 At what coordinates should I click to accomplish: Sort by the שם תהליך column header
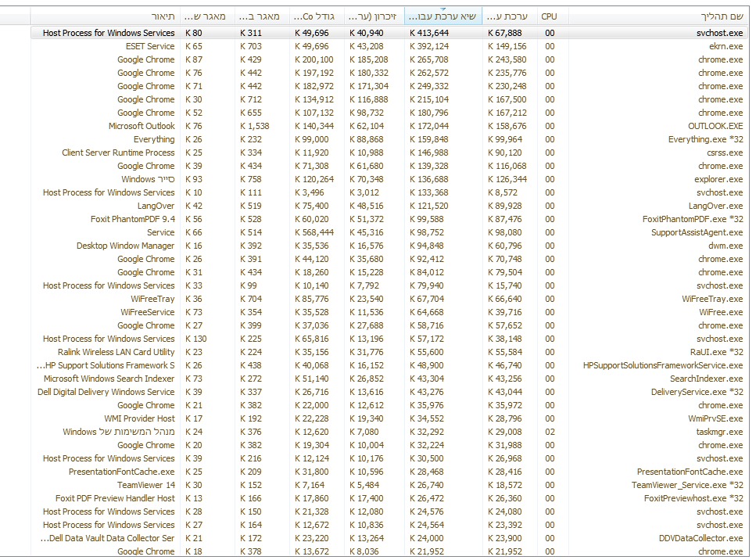pyautogui.click(x=658, y=16)
